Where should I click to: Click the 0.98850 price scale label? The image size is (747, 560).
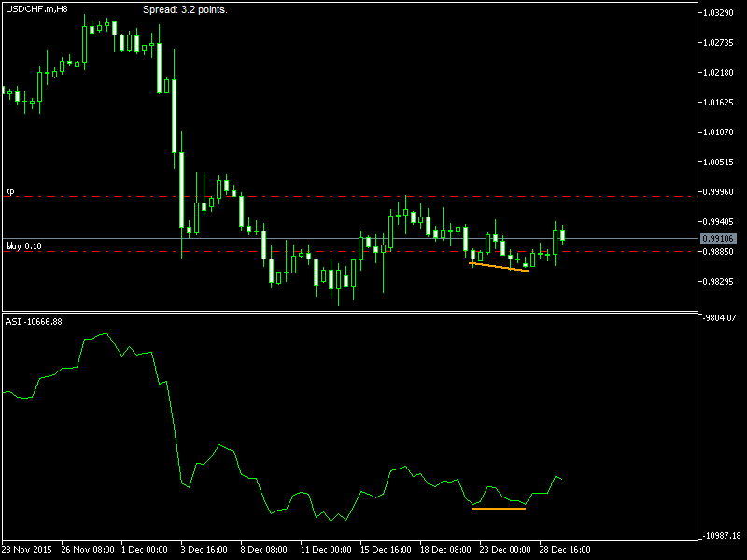718,251
